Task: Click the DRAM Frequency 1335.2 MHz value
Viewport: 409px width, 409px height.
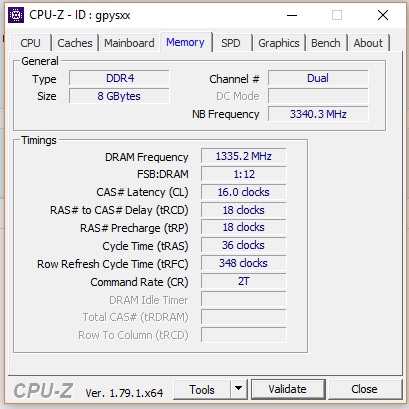Action: [x=244, y=156]
